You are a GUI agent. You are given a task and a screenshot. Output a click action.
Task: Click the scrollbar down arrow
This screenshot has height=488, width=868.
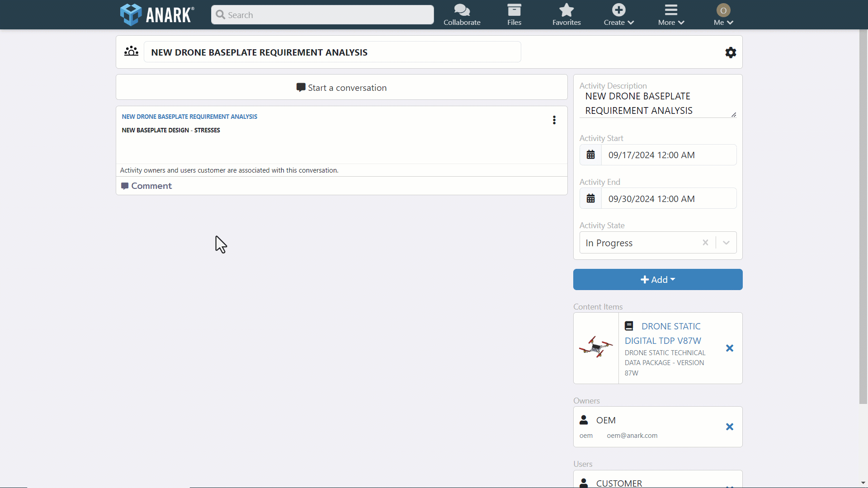click(863, 483)
